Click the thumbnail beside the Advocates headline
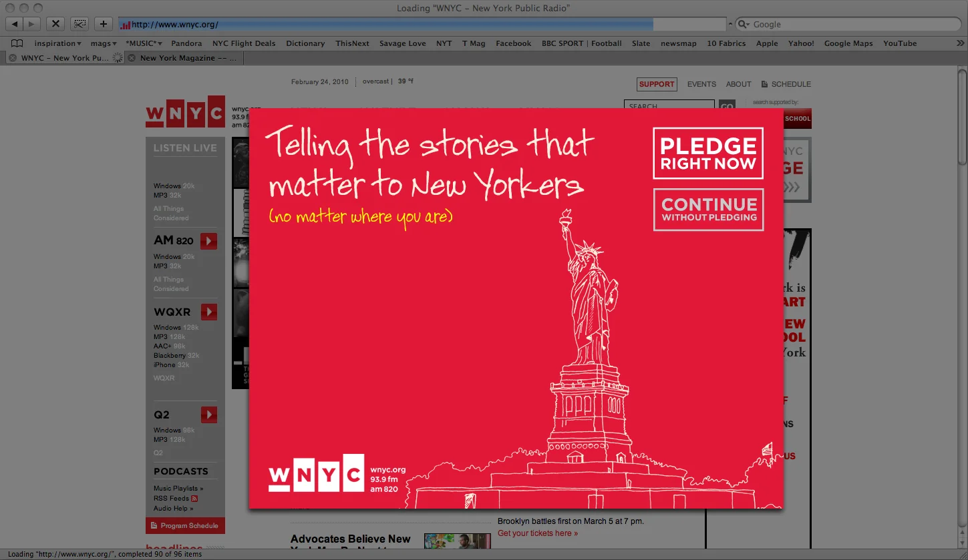968x560 pixels. 457,542
